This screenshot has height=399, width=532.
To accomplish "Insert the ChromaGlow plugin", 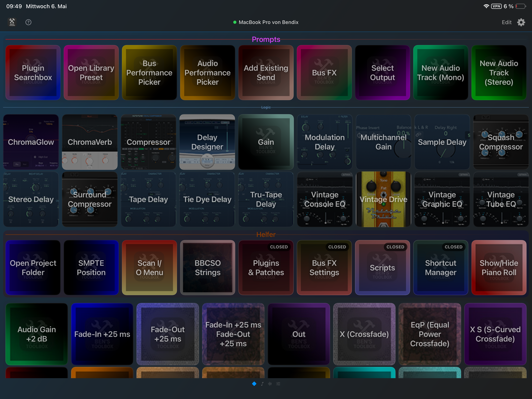I will 31,142.
